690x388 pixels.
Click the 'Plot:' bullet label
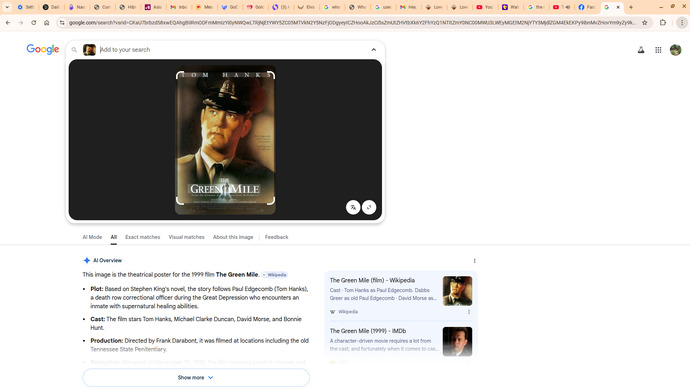(96, 289)
